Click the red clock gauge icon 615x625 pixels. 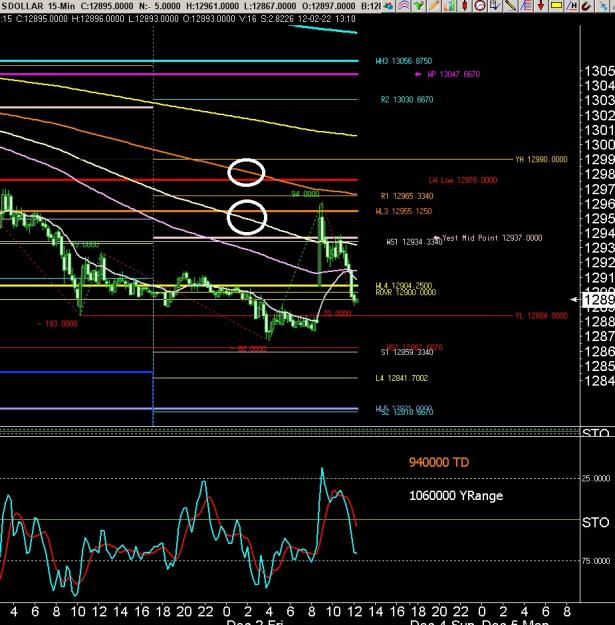point(480,6)
